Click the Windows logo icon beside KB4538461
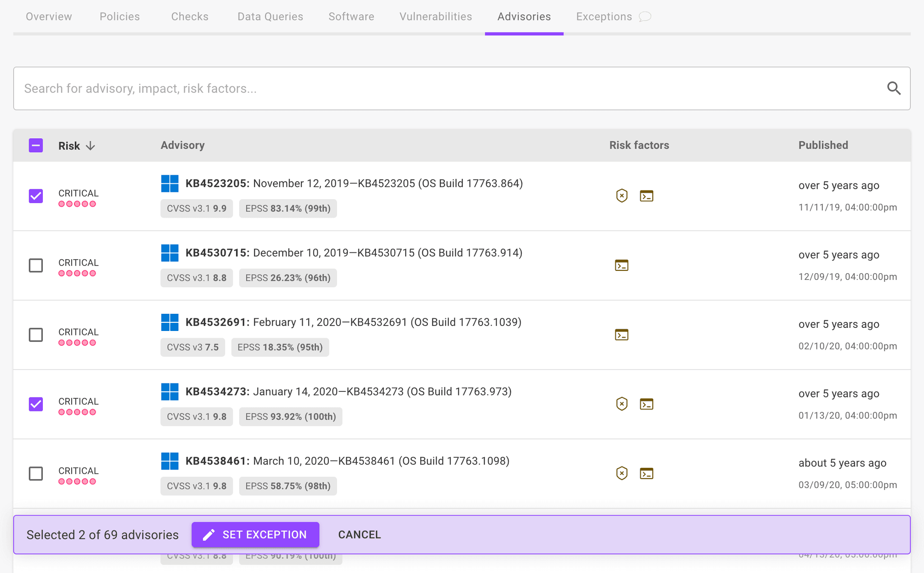Screen dimensions: 924x573 click(x=170, y=461)
